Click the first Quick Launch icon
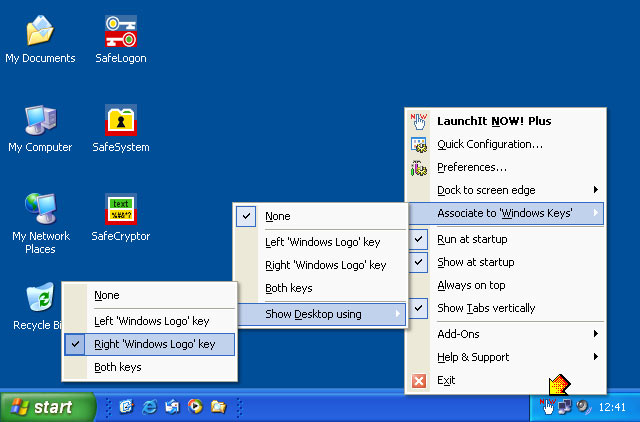The image size is (640, 422). coord(127,406)
